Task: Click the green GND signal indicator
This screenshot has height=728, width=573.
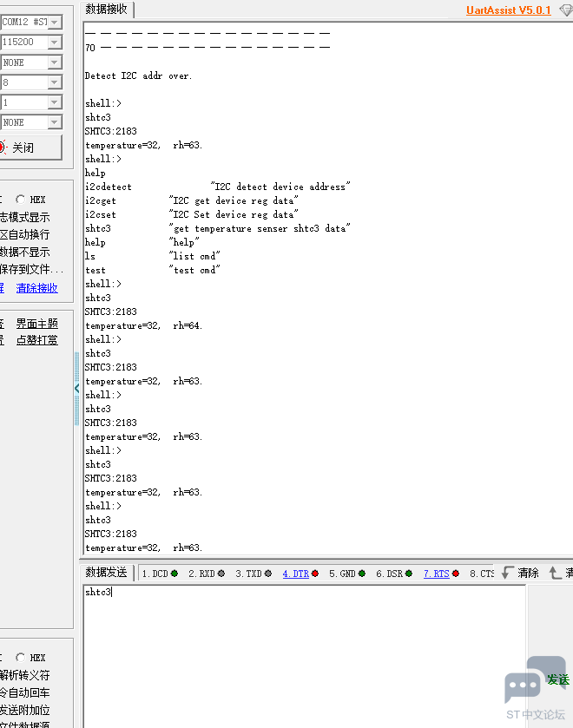Action: (x=361, y=574)
